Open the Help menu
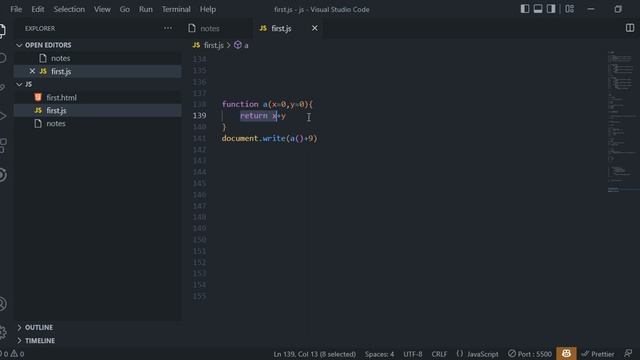This screenshot has width=640, height=360. 208,9
